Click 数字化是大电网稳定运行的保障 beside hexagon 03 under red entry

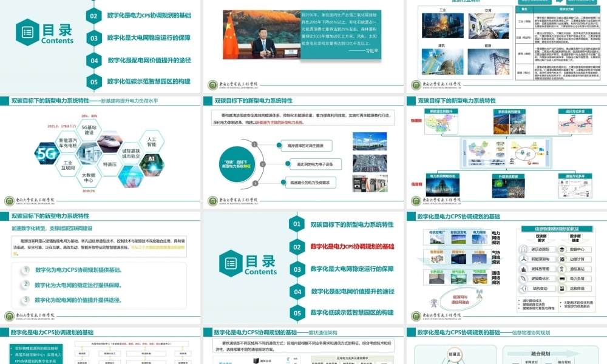[x=352, y=269]
